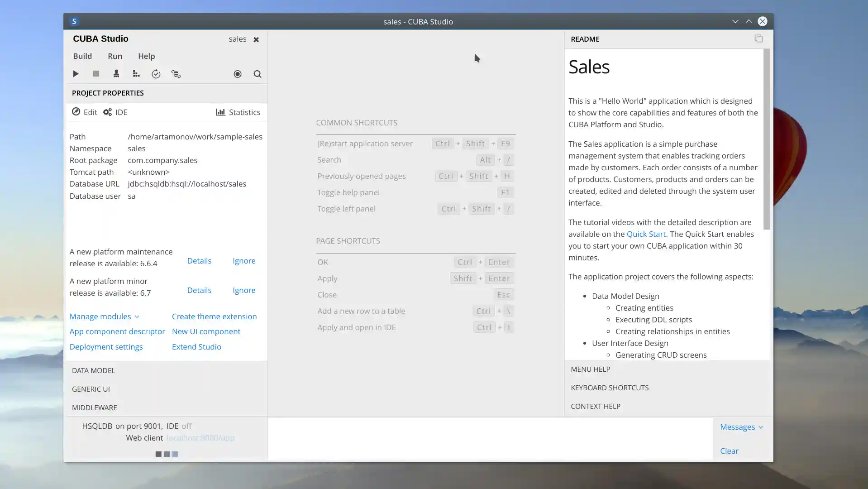Open the Messages dropdown
This screenshot has width=868, height=489.
tap(741, 427)
